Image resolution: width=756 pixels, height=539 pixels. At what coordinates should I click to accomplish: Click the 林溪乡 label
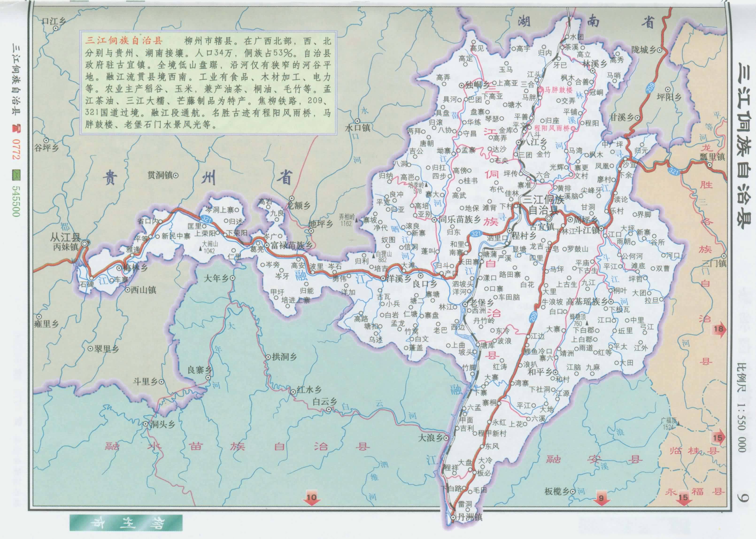(595, 64)
